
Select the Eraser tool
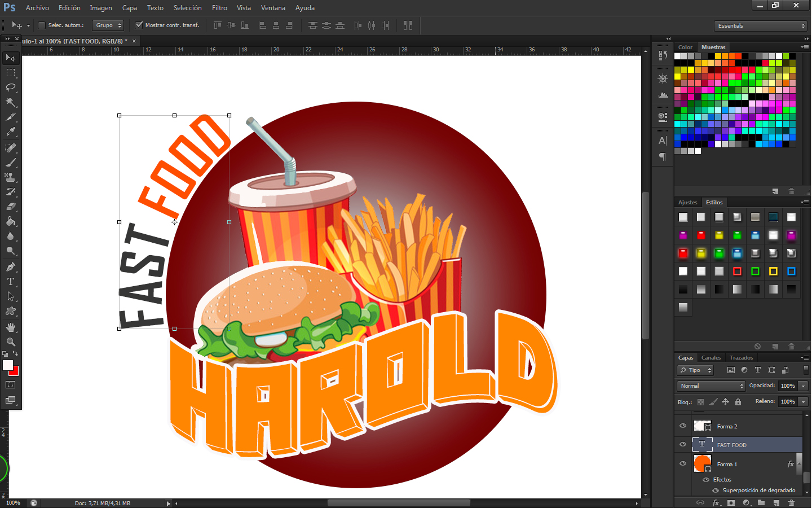[x=11, y=207]
